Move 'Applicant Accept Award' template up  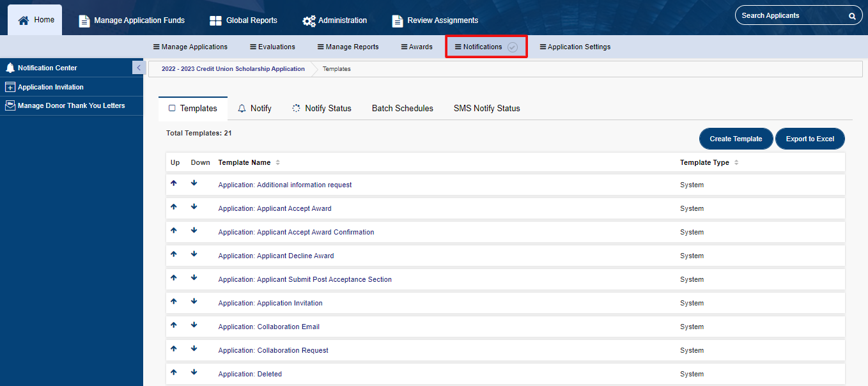click(x=173, y=206)
